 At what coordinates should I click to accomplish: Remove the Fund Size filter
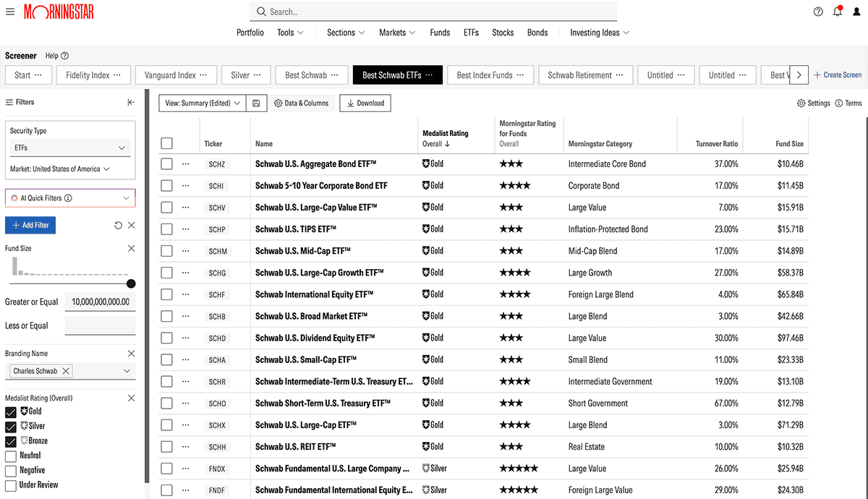click(x=131, y=248)
